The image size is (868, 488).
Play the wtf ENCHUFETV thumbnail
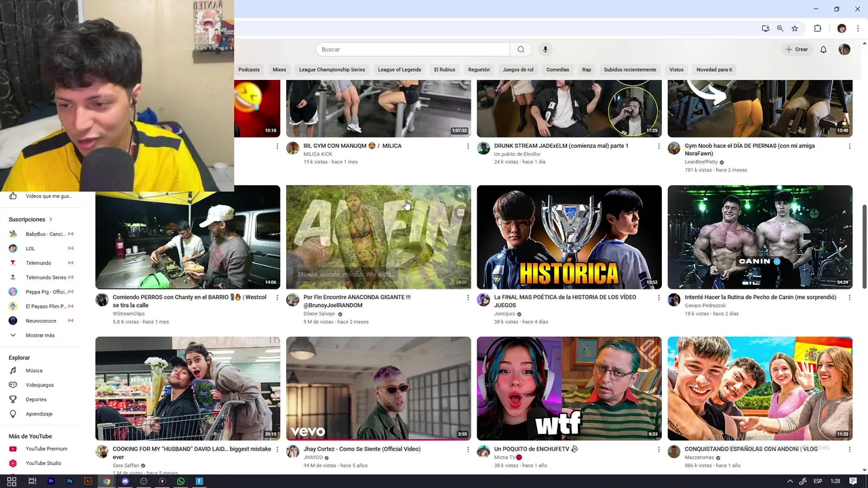[569, 388]
